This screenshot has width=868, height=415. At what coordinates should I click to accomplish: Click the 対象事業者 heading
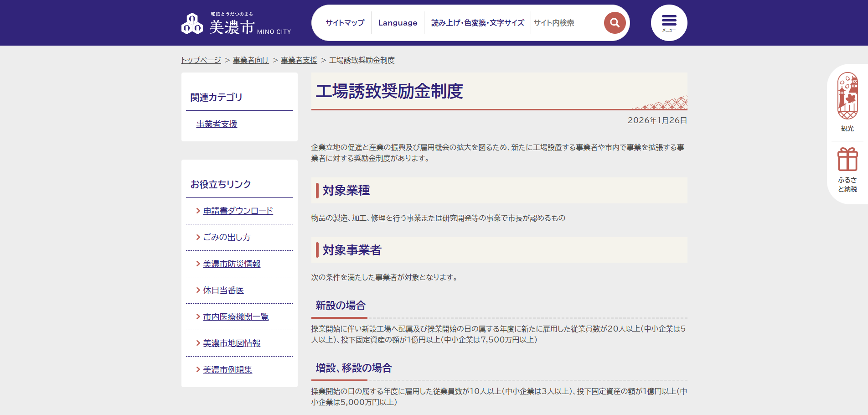coord(352,250)
